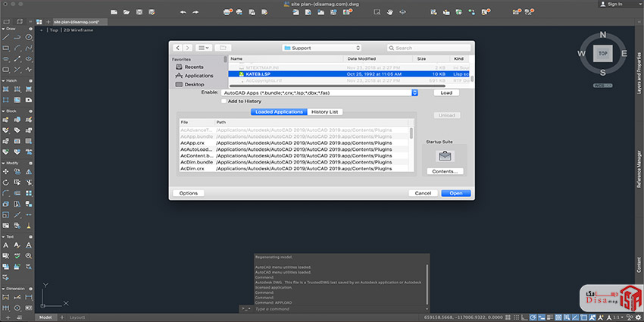Select the Line tool in Draw panel
Screen dimensions: 644x322
[6, 37]
